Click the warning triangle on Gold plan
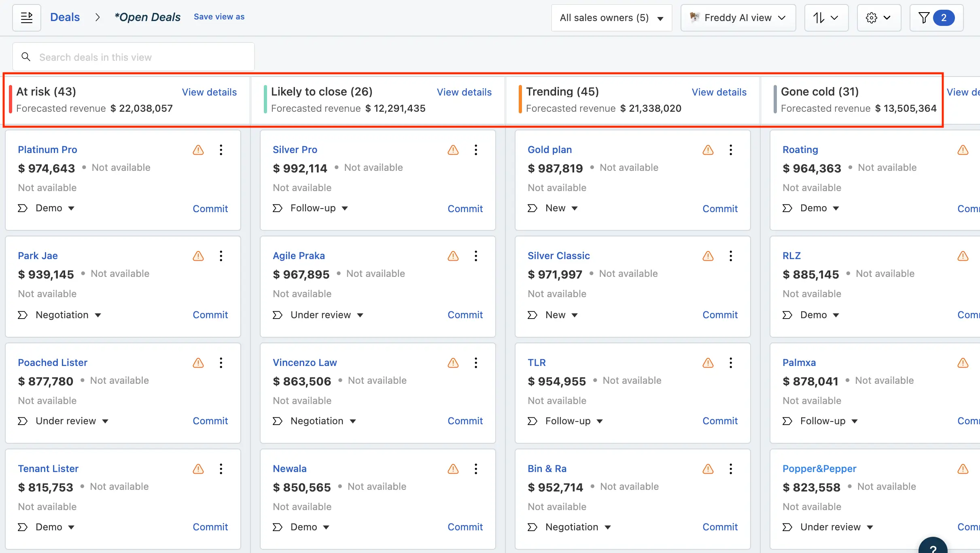980x553 pixels. click(x=707, y=150)
